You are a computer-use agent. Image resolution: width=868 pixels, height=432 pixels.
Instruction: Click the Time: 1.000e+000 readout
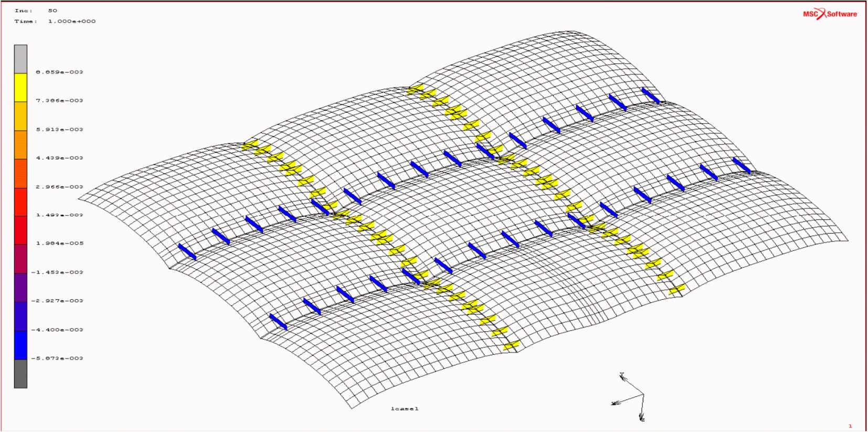tap(55, 22)
